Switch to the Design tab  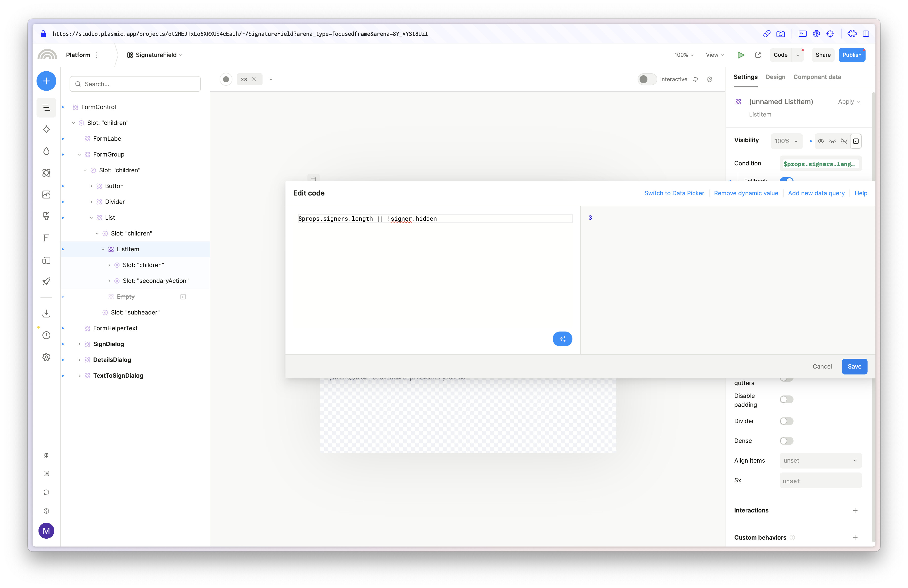[775, 77]
